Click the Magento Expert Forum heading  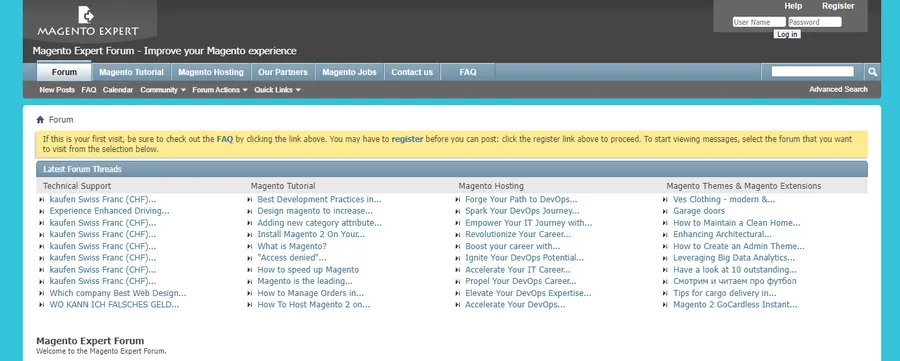90,341
